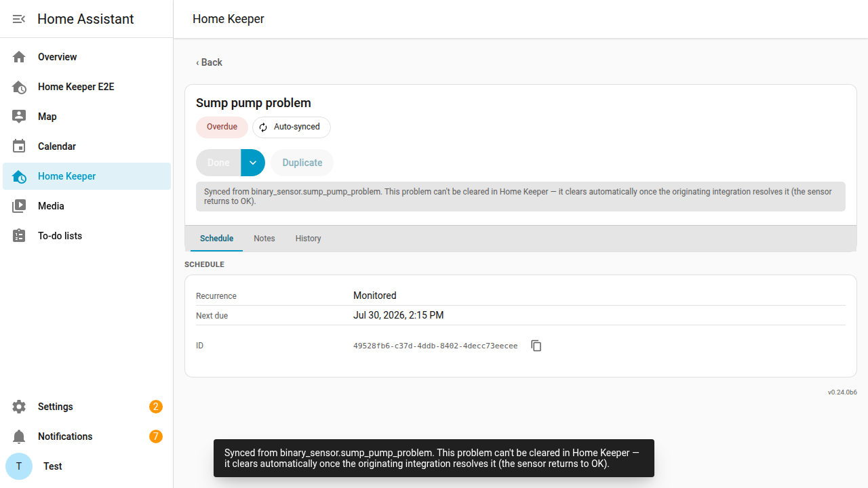This screenshot has width=868, height=488.
Task: Open Settings from the sidebar
Action: pos(87,407)
